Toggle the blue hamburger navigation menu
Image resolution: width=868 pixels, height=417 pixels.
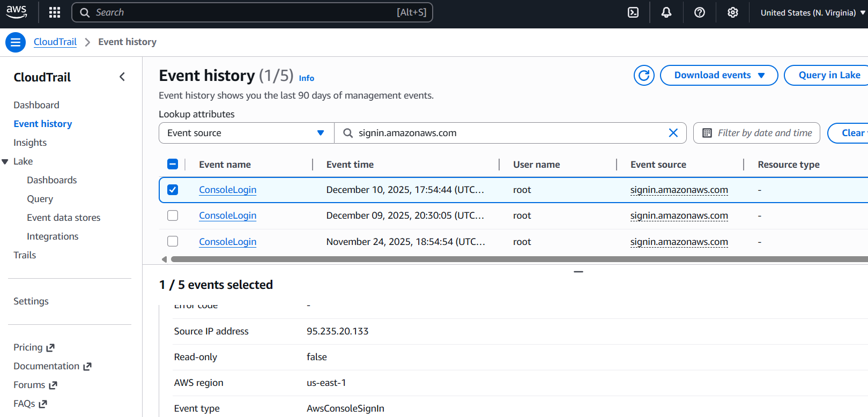[16, 42]
